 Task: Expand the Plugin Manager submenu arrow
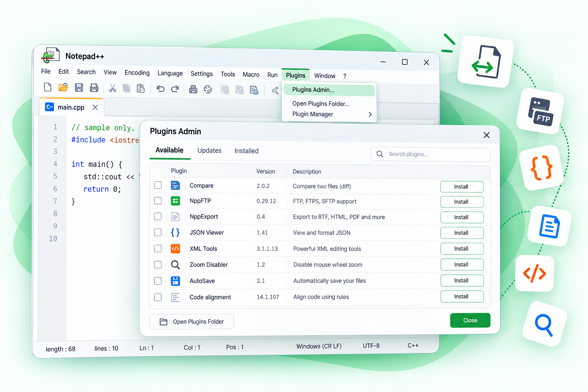pos(370,114)
